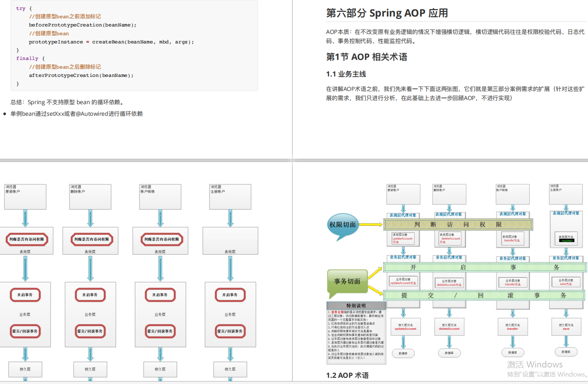This screenshot has width=588, height=384.
Task: Click the code line "beforePrototypeCreation(beanName);"
Action: pyautogui.click(x=82, y=25)
